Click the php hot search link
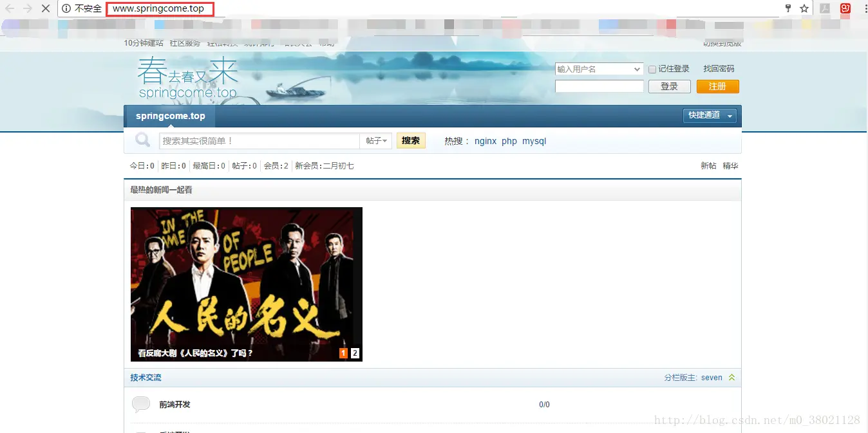 (509, 141)
